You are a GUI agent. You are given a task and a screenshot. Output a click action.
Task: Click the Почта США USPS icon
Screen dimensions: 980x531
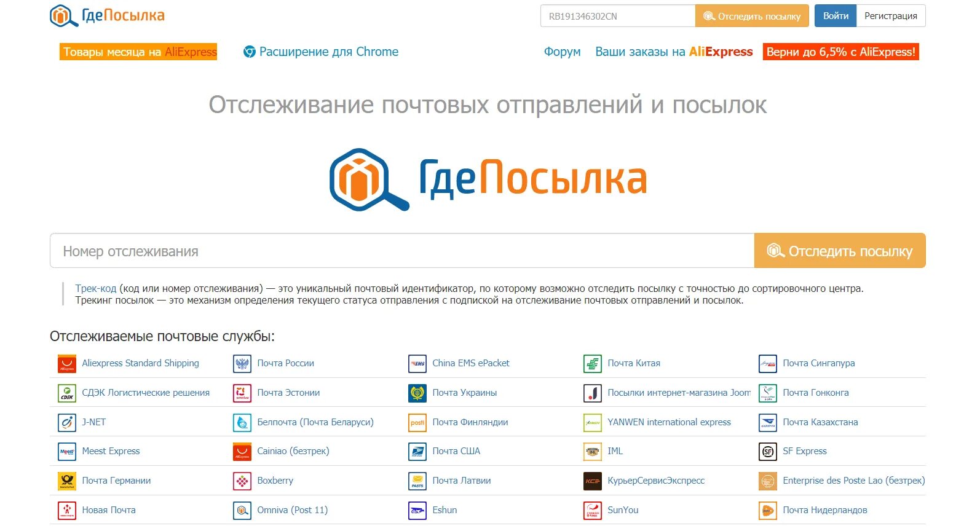point(417,452)
